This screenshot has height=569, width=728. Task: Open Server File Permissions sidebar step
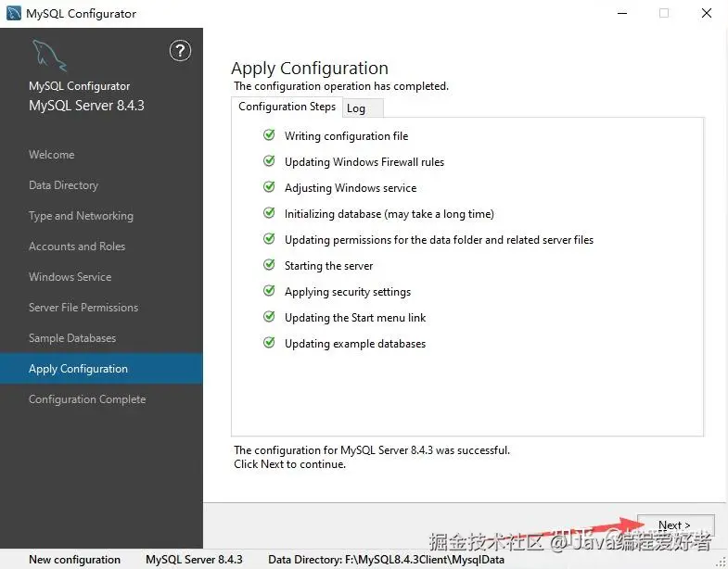(83, 308)
